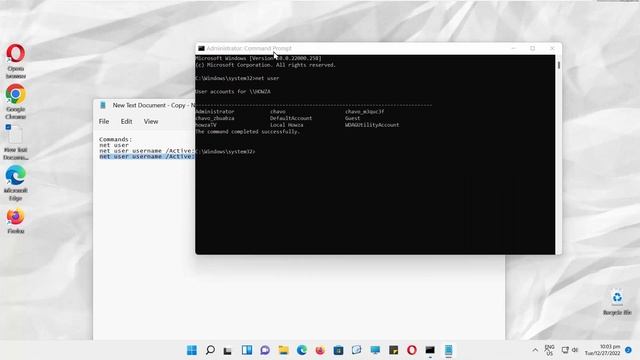
Task: Click the Notepad title 'New Text Document - Copy'
Action: pos(149,105)
